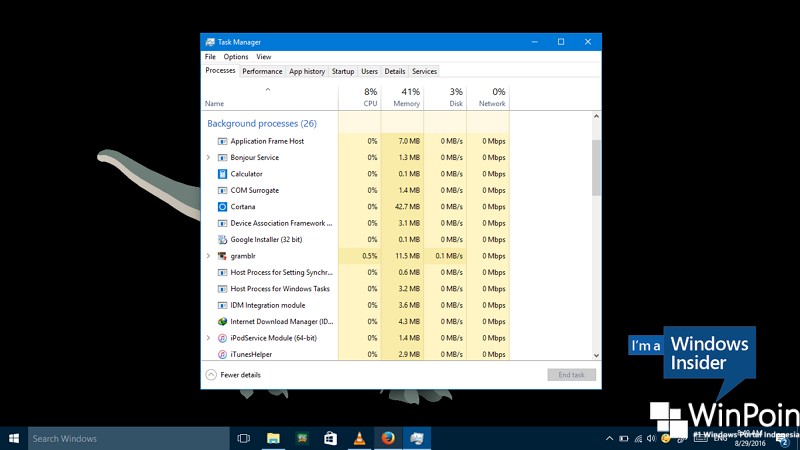
Task: Click the Bonjour Service process icon
Action: coord(222,158)
